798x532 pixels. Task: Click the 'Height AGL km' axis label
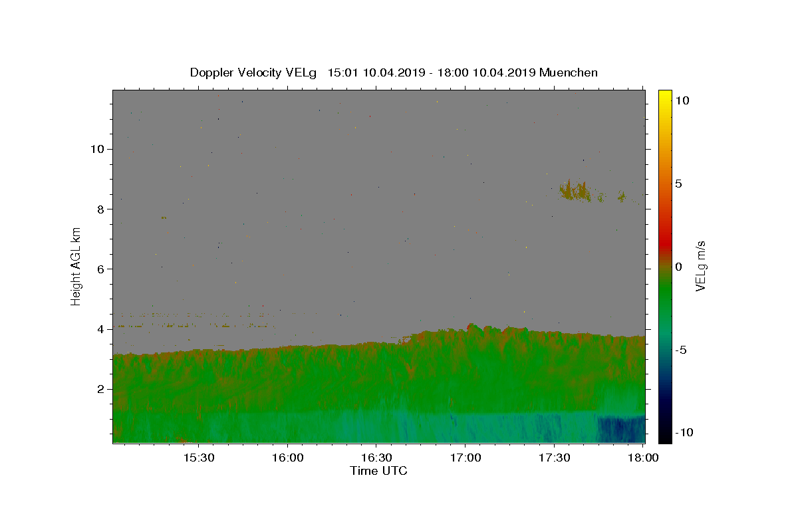pyautogui.click(x=76, y=266)
